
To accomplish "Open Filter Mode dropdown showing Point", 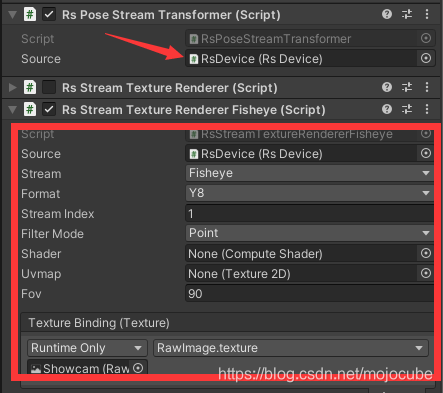I will tap(310, 233).
